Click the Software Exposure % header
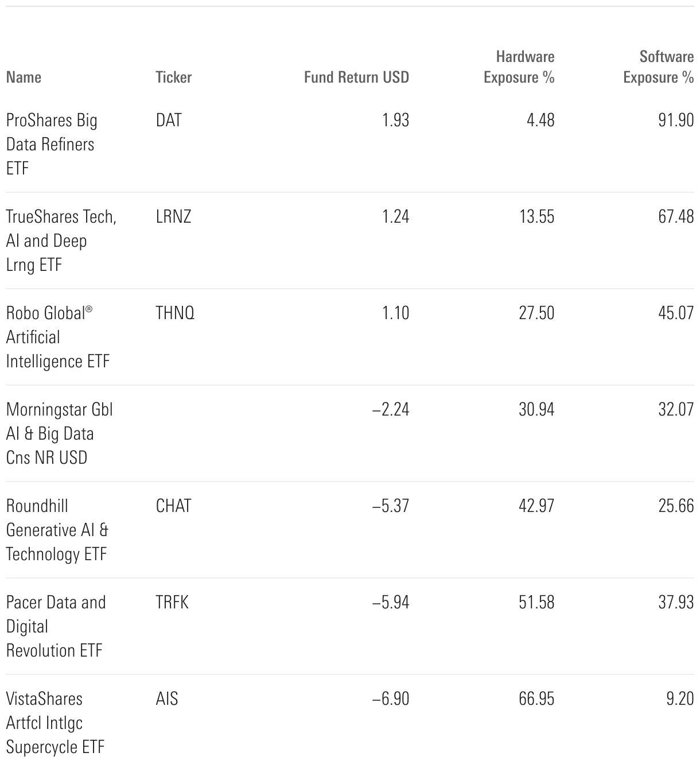The width and height of the screenshot is (700, 776). (659, 67)
